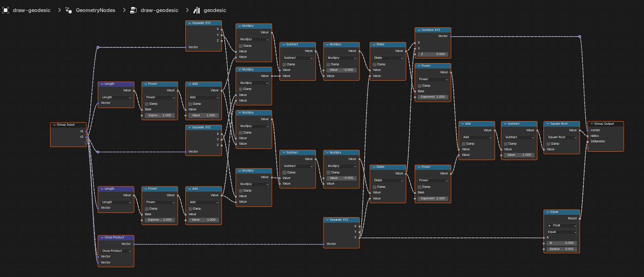Open the Cross Product operation dropdown
The image size is (644, 277).
coord(116,251)
